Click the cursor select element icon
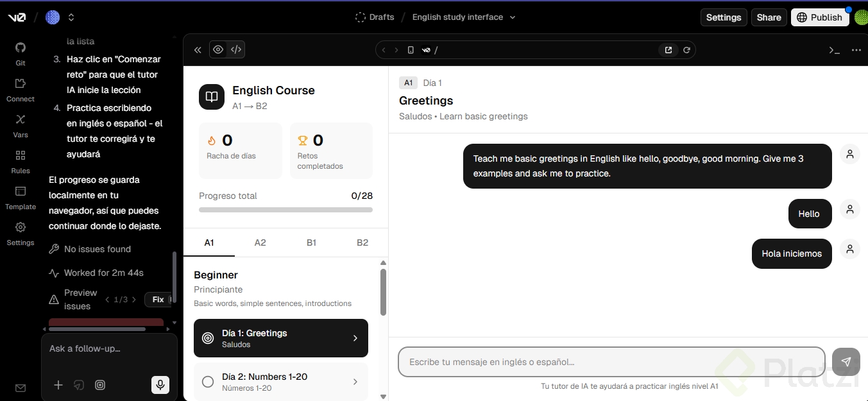 [x=79, y=385]
